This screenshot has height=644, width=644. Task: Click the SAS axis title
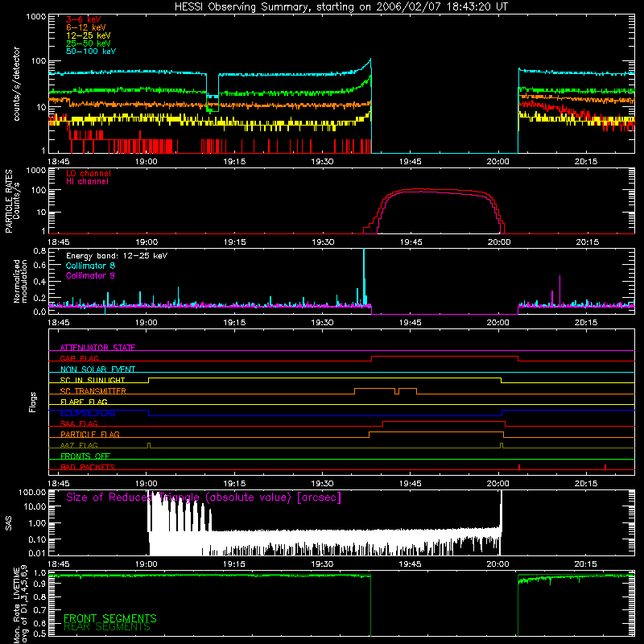click(8, 523)
